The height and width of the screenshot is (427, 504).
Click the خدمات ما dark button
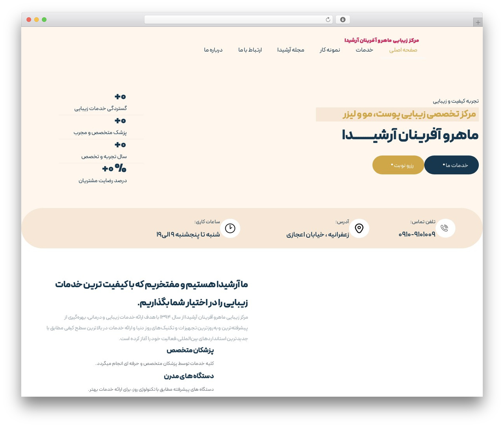tap(452, 165)
